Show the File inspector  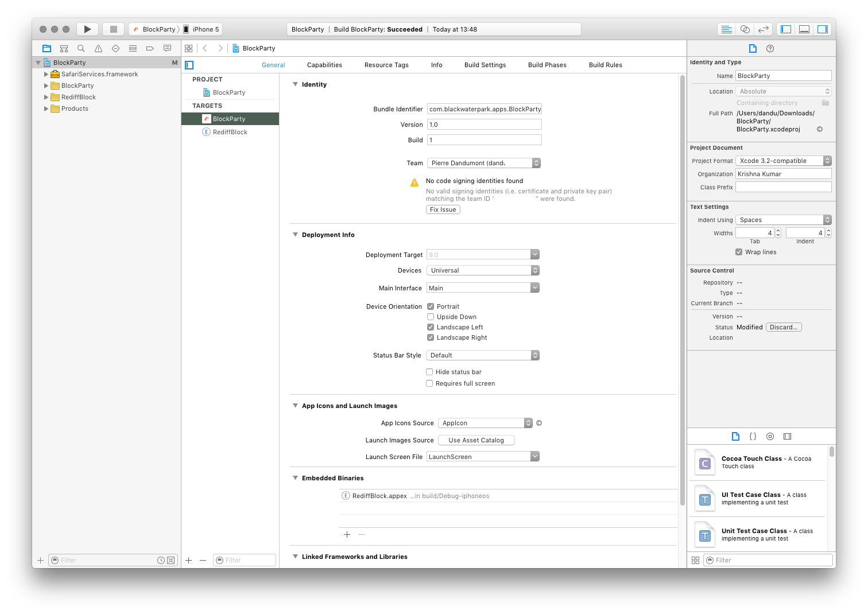tap(753, 49)
